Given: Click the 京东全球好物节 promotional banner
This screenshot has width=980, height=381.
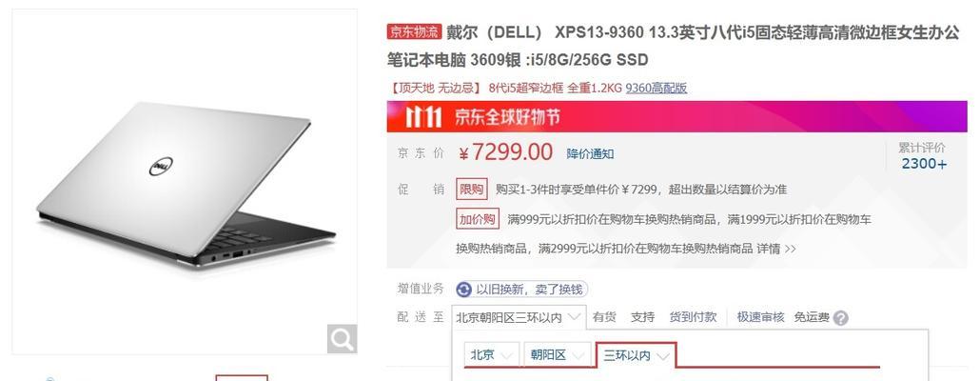Looking at the screenshot, I should [676, 116].
